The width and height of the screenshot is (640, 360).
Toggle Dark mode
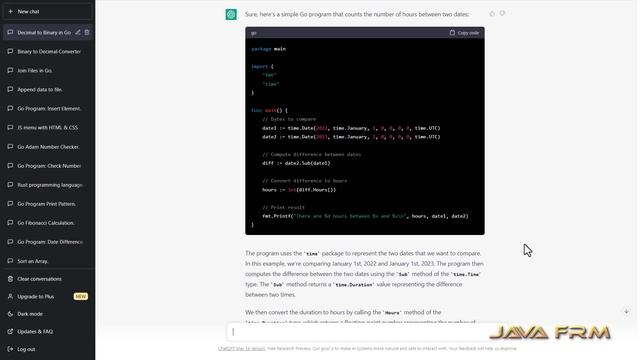[x=47, y=314]
